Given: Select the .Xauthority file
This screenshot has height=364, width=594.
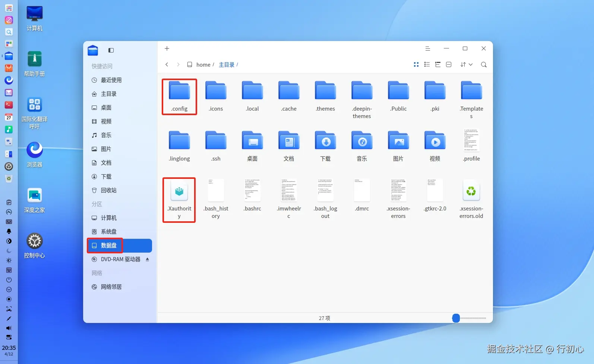Looking at the screenshot, I should pos(179,199).
